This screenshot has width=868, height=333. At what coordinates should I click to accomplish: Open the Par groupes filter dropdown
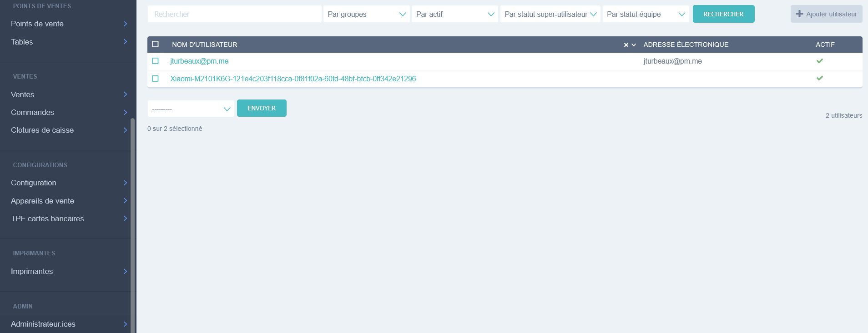pyautogui.click(x=366, y=14)
